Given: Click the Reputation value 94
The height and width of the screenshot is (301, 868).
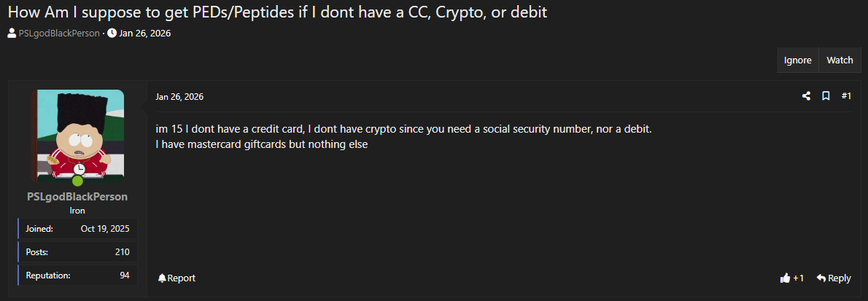Looking at the screenshot, I should (124, 275).
